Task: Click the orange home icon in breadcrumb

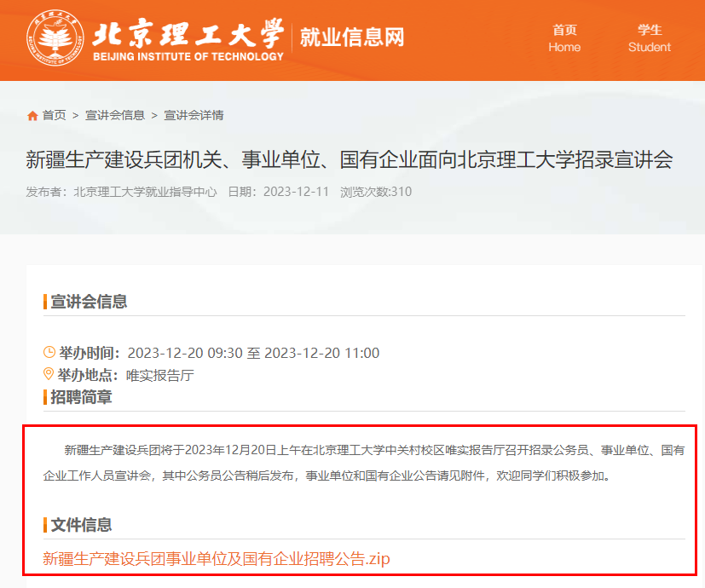Action: pos(32,116)
